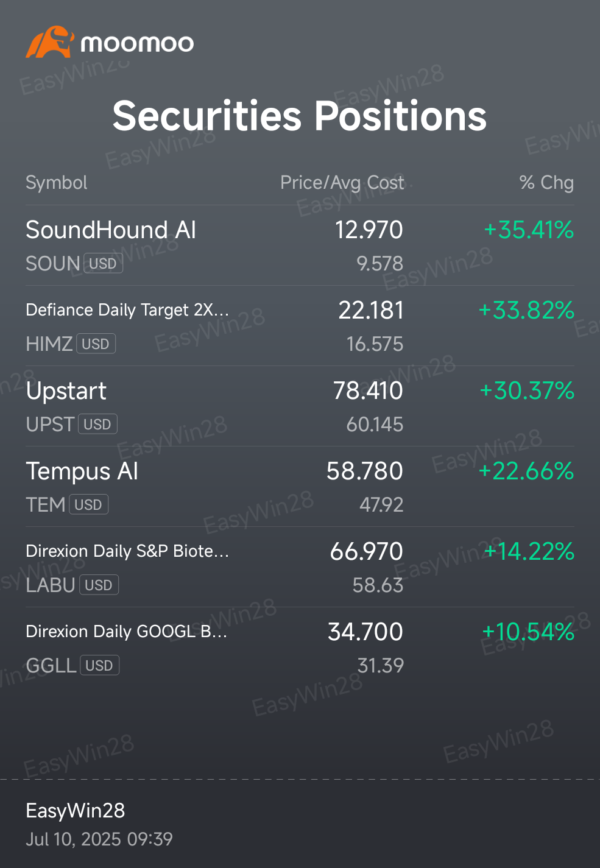
Task: Click SoundHound's +35.41% change value
Action: [529, 230]
